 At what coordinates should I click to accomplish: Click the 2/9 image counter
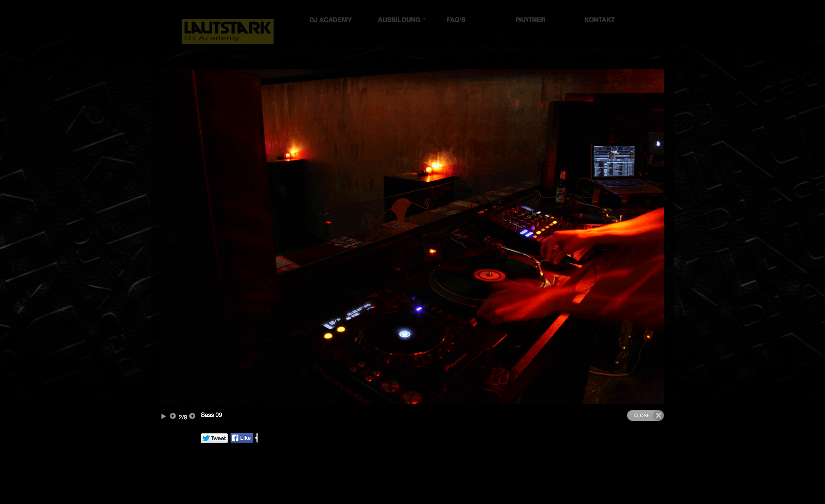pos(183,417)
